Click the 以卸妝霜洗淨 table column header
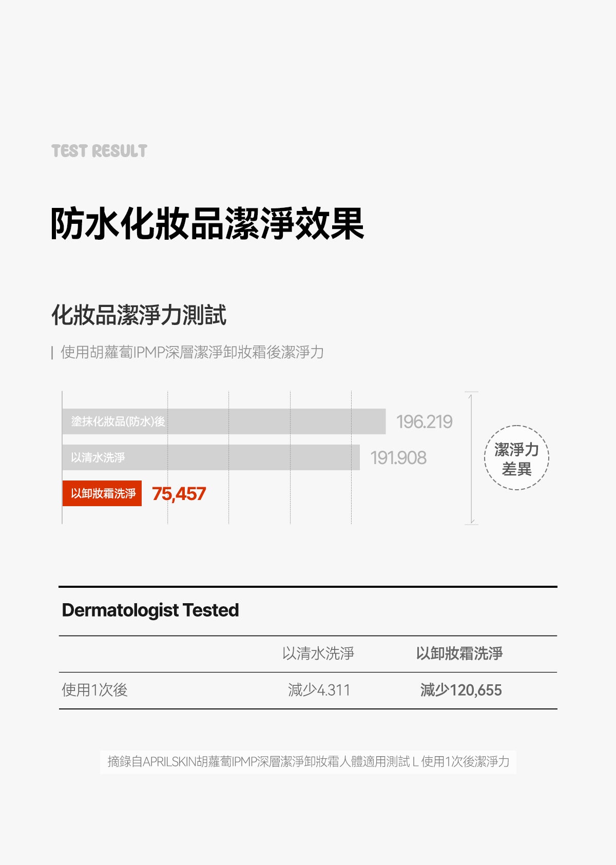The width and height of the screenshot is (616, 865). coord(459,653)
